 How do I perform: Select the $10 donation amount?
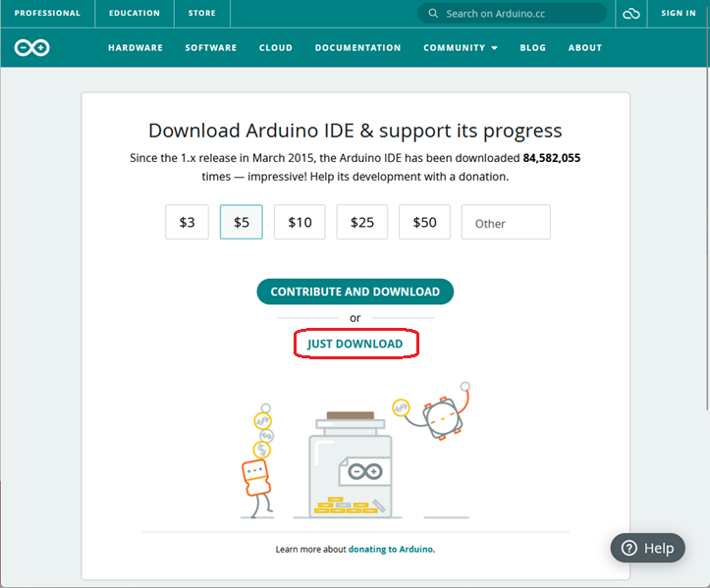pos(300,222)
